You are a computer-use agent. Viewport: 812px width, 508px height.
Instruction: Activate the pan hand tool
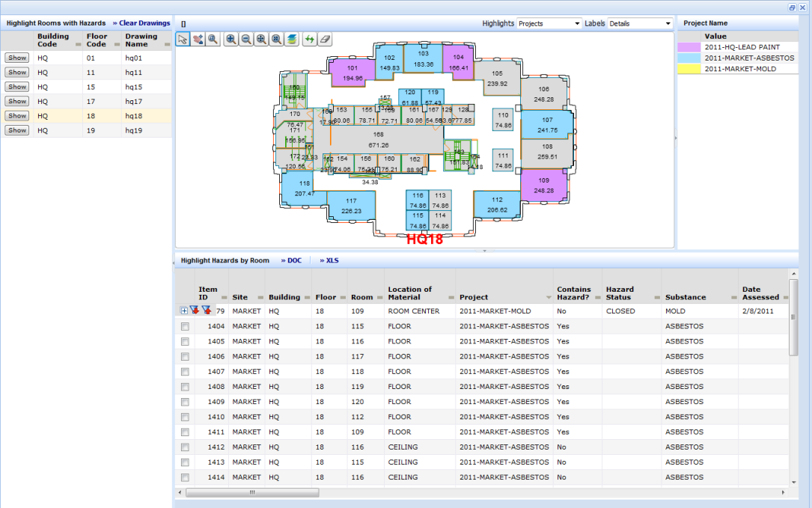point(198,40)
